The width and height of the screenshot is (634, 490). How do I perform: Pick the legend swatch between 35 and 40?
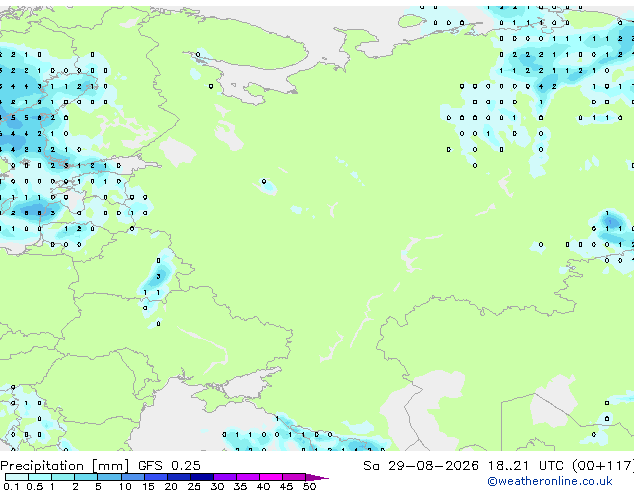(x=248, y=477)
